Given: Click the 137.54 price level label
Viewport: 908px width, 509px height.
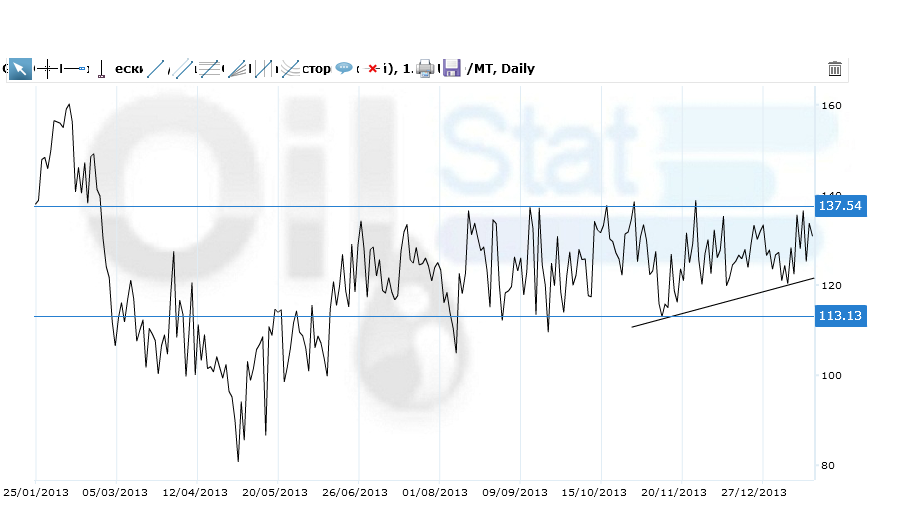Looking at the screenshot, I should coord(840,206).
